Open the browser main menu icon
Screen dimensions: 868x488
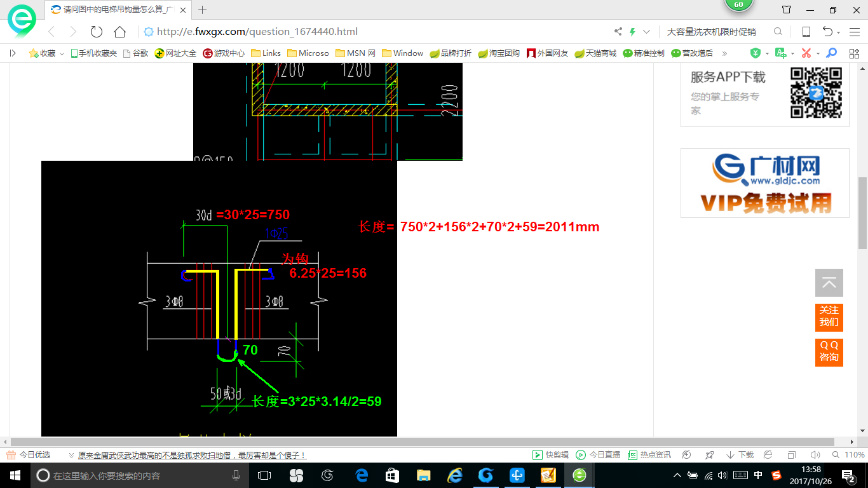pos(853,32)
